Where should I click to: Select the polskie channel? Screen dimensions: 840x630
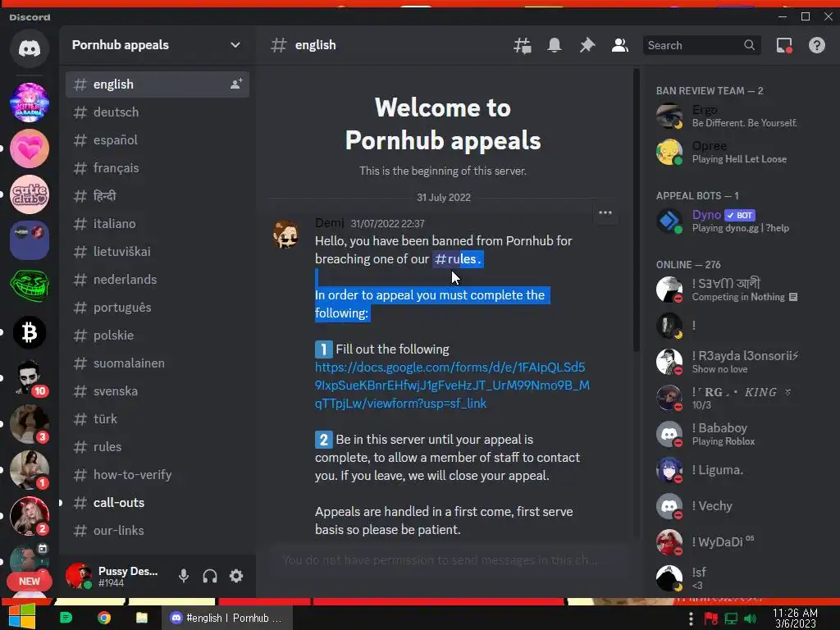pyautogui.click(x=157, y=335)
